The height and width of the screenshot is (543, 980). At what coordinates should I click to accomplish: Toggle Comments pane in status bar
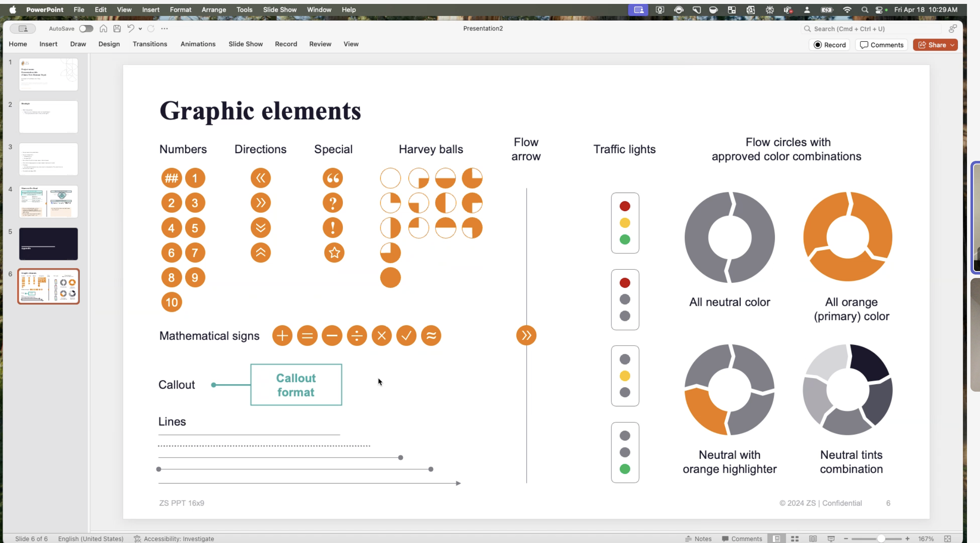tap(742, 539)
